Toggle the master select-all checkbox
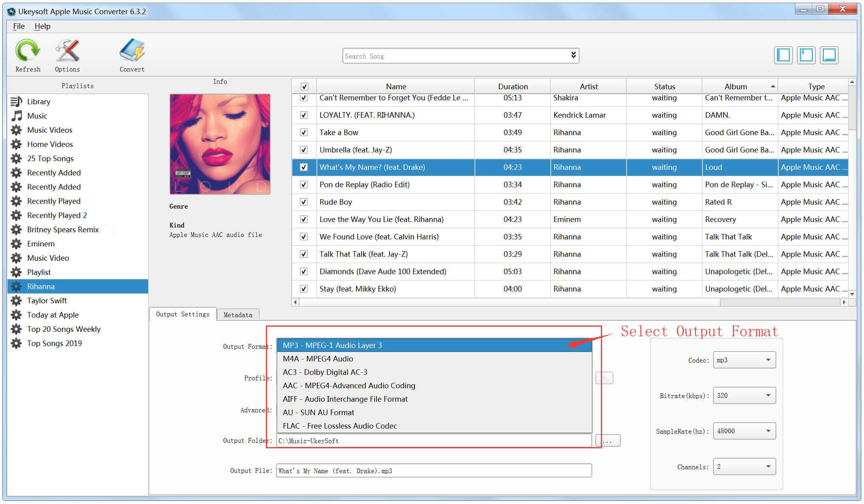Screen dimensions: 864x504 pos(304,86)
